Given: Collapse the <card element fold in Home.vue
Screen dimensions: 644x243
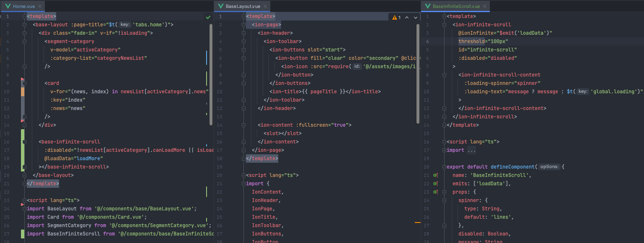Looking at the screenshot, I should 24,83.
